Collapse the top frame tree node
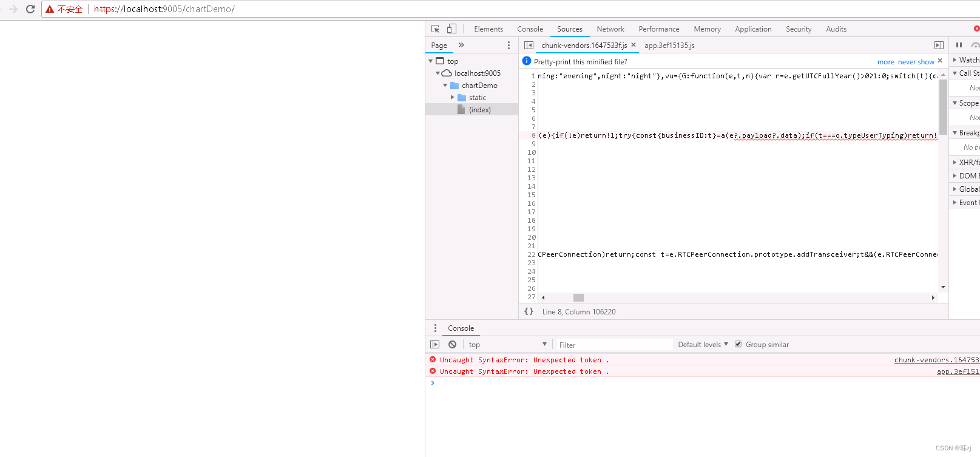The image size is (980, 457). pos(431,61)
